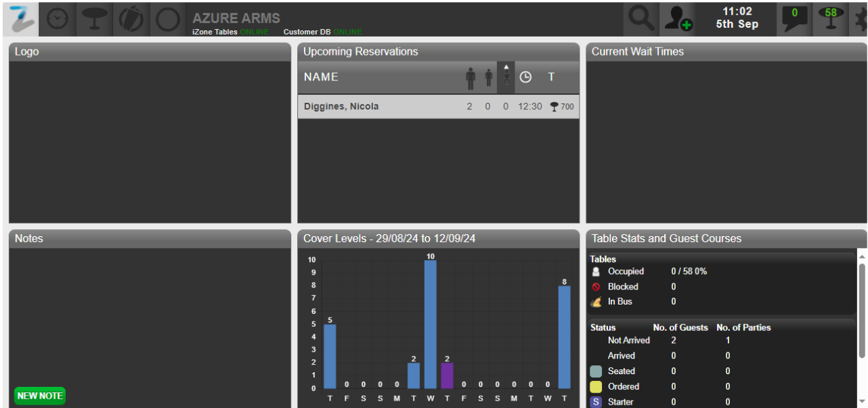Click the notepad icon in top toolbar
This screenshot has height=408, width=868.
(x=131, y=19)
